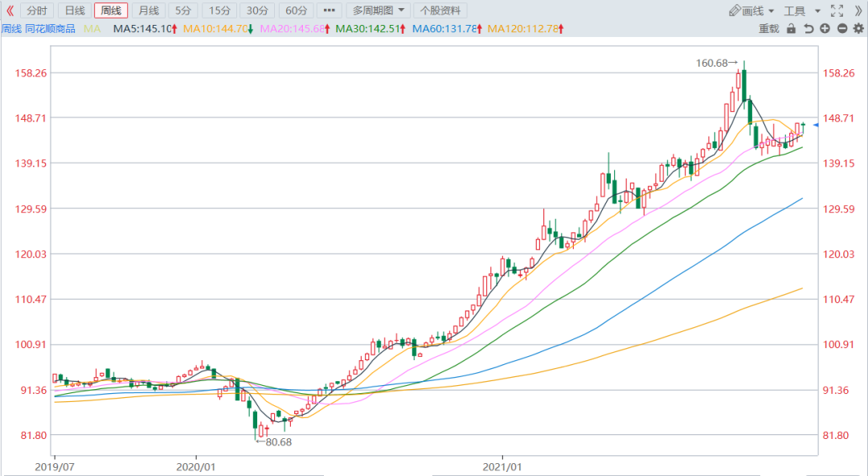Click the lock icon next to 重载
Image resolution: width=868 pixels, height=476 pixels.
pyautogui.click(x=791, y=29)
